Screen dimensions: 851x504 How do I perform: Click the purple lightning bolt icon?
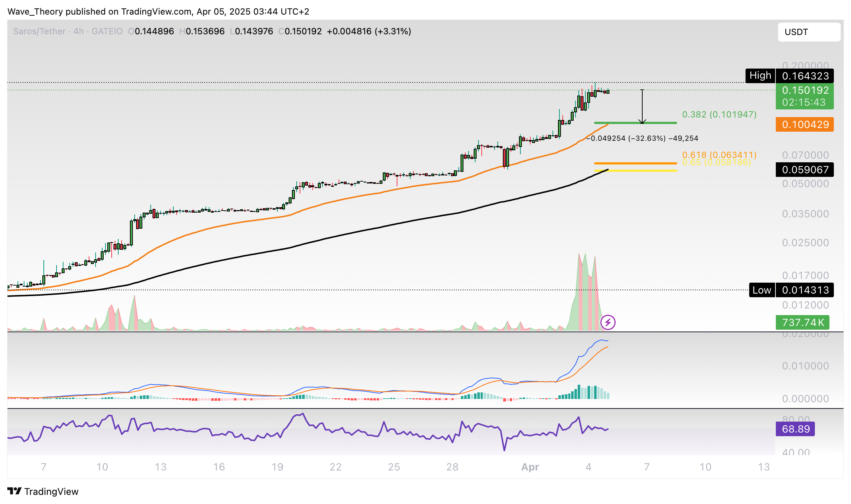(x=608, y=322)
